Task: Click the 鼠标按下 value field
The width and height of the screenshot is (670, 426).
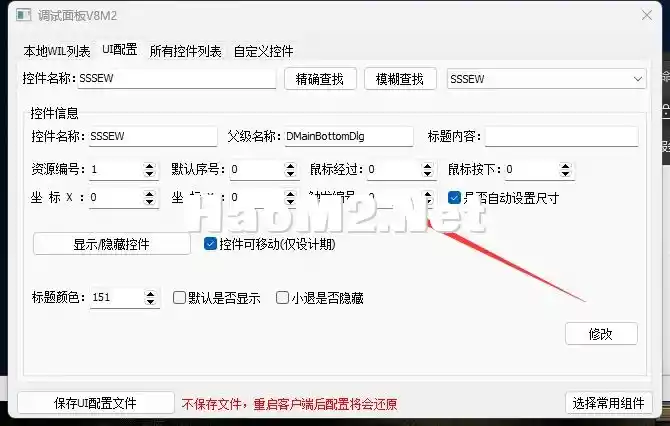Action: tap(532, 170)
